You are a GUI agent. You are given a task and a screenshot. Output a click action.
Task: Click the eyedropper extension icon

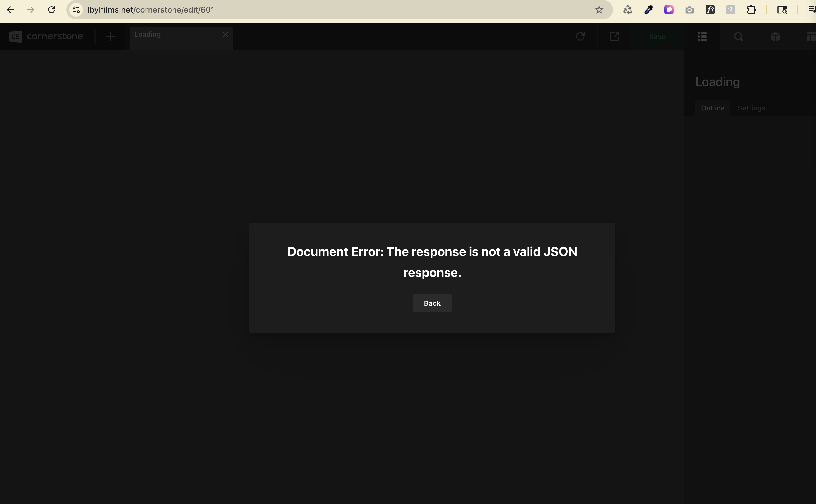click(x=648, y=10)
